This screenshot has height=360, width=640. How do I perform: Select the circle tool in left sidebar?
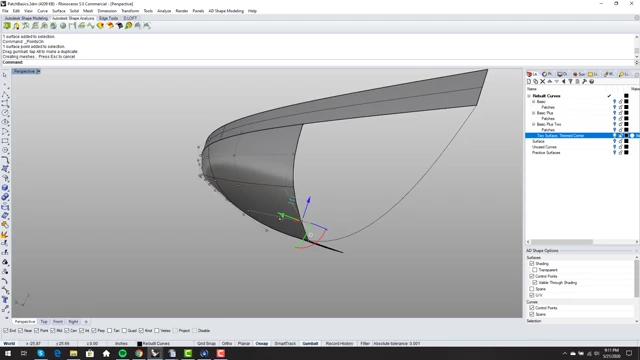(5, 113)
